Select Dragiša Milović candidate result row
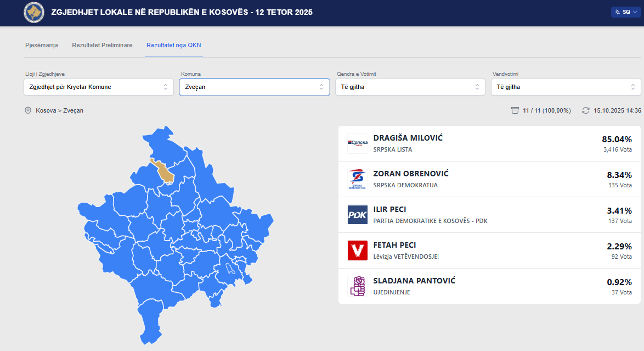 tap(489, 143)
